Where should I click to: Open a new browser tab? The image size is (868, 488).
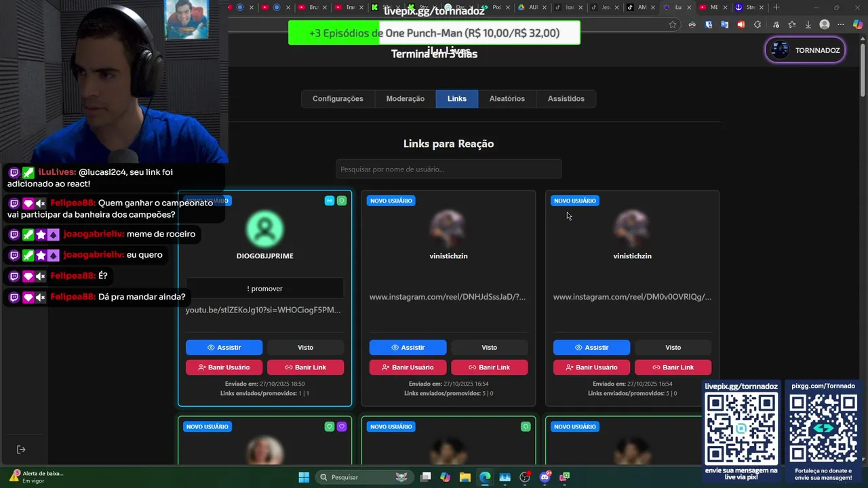[776, 7]
